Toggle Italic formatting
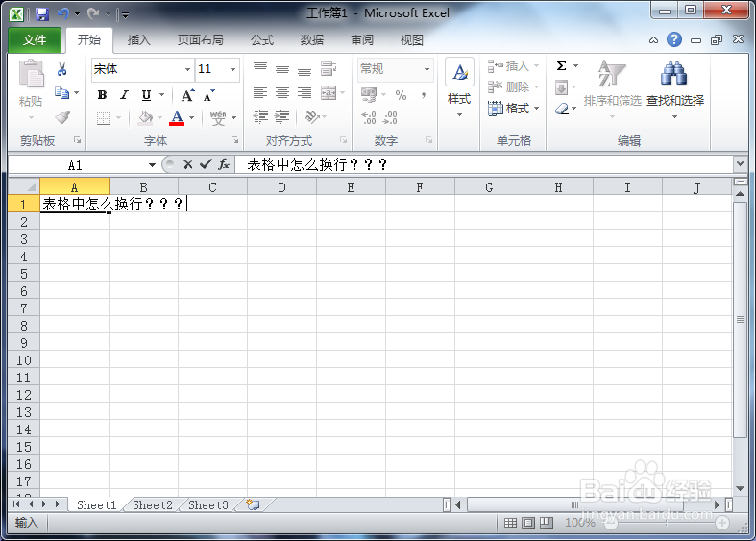 [x=124, y=95]
